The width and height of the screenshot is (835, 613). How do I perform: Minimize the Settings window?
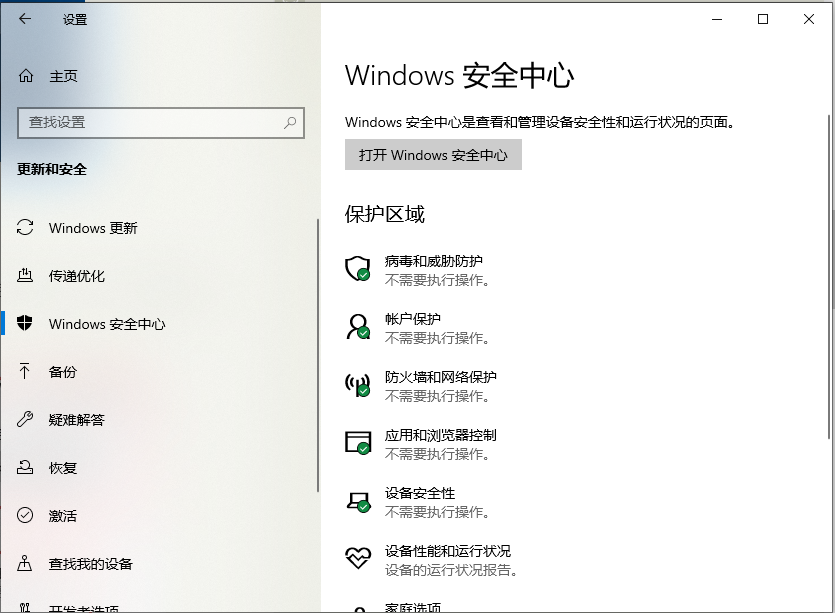[x=717, y=19]
